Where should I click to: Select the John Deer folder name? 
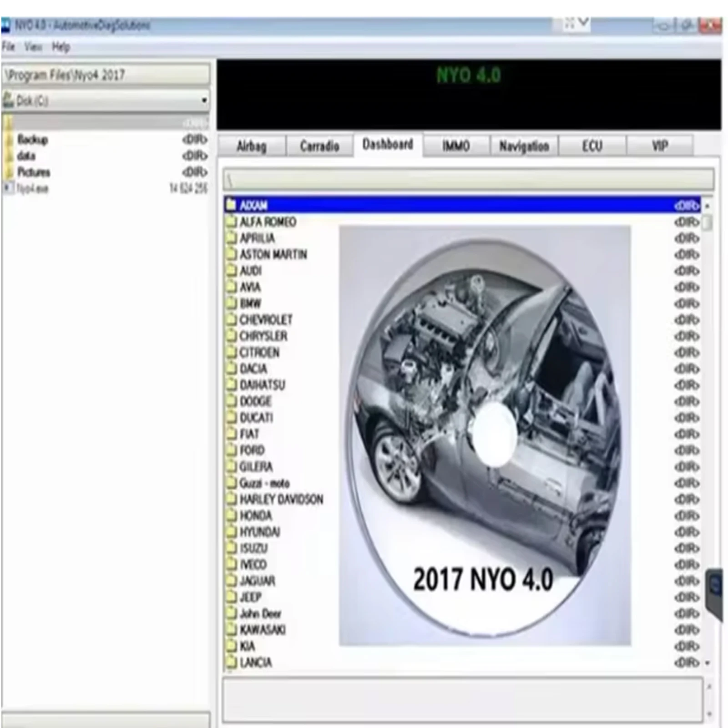[x=260, y=613]
